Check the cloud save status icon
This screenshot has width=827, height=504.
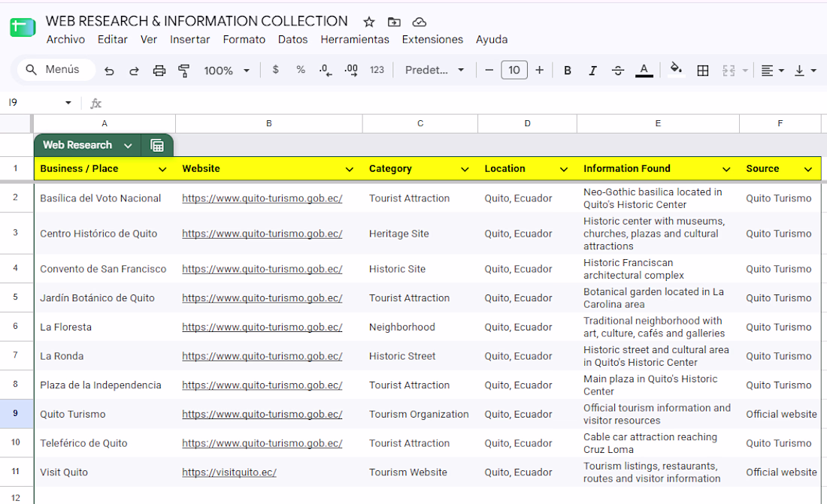(x=420, y=22)
